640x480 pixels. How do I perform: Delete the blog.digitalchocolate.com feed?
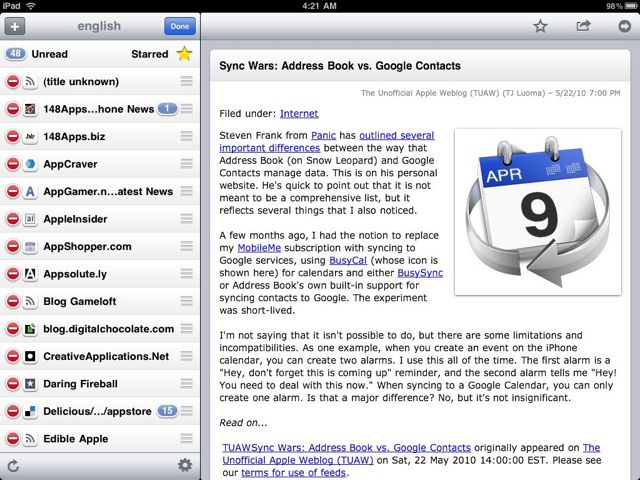point(13,329)
